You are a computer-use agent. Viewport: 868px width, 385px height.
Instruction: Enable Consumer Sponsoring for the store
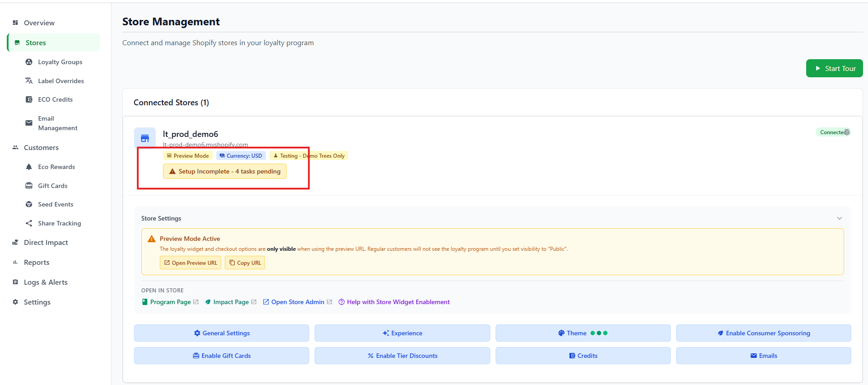click(763, 333)
